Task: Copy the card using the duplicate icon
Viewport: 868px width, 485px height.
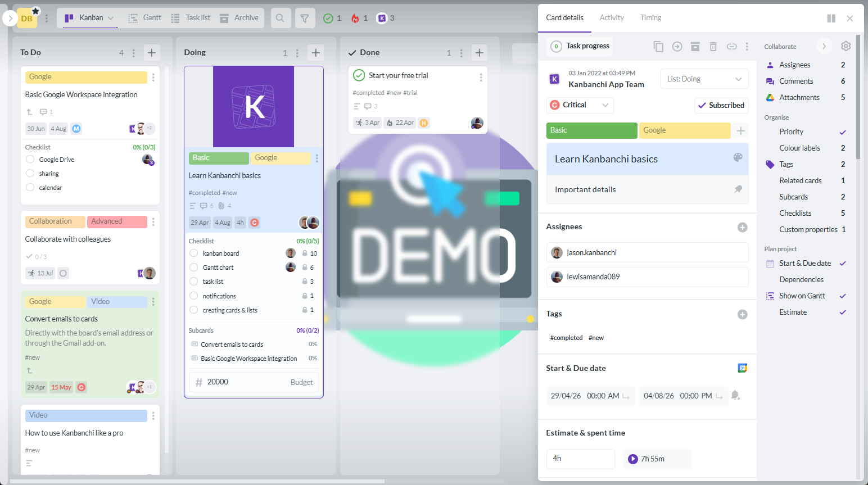Action: coord(658,47)
